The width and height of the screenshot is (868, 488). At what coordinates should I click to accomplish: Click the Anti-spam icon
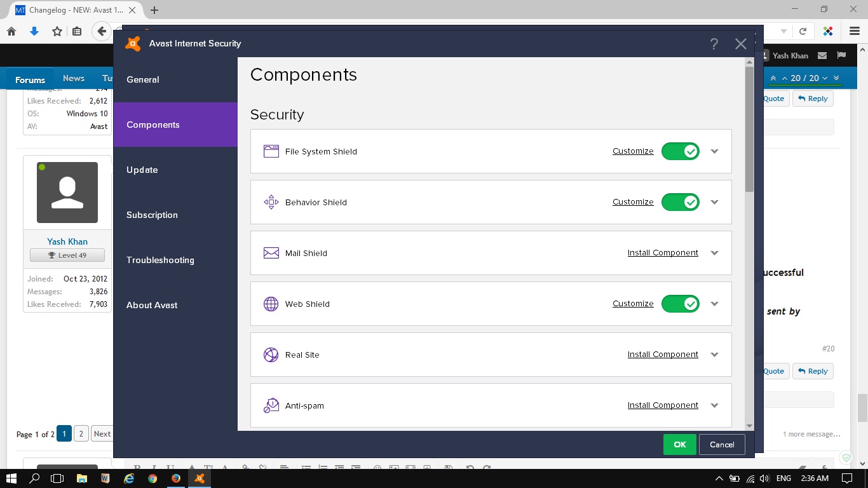(x=271, y=405)
